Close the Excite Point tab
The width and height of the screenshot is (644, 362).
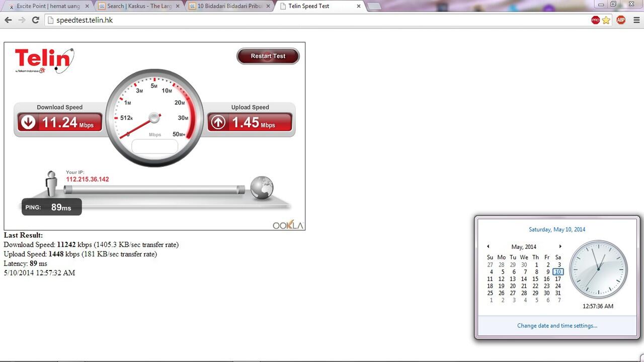pos(87,6)
